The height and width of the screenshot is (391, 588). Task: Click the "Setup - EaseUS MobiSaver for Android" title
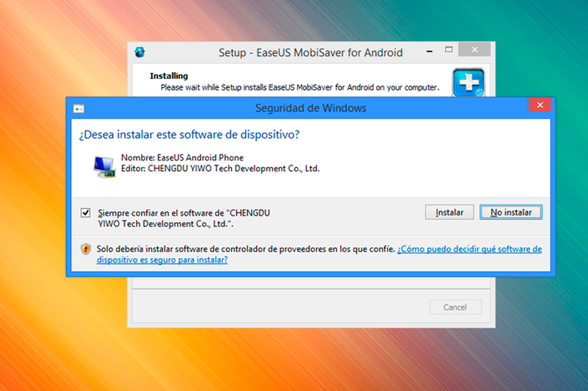pos(311,53)
